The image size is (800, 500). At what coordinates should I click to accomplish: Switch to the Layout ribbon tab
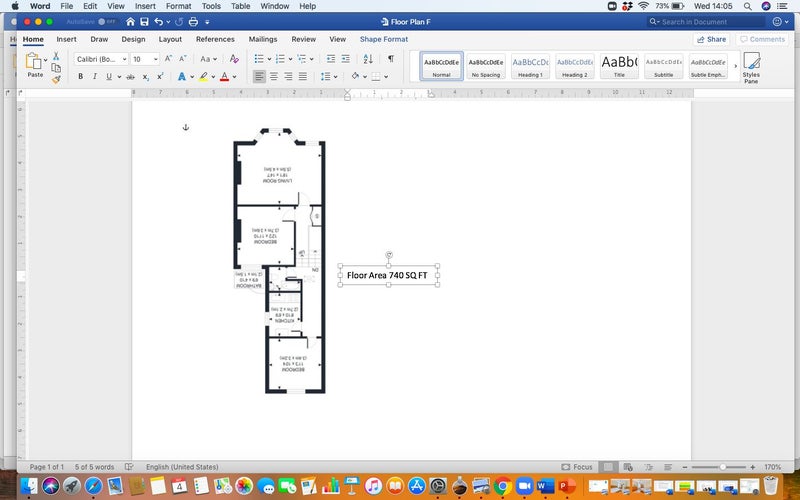[x=170, y=39]
